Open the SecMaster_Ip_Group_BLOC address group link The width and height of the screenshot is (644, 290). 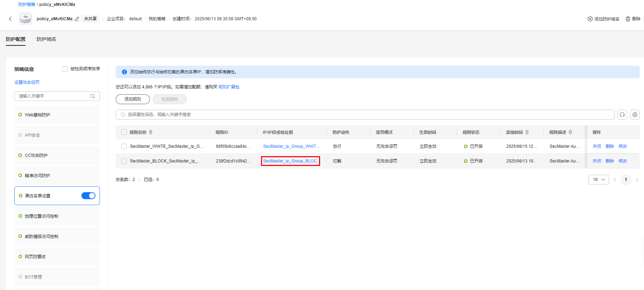point(290,161)
